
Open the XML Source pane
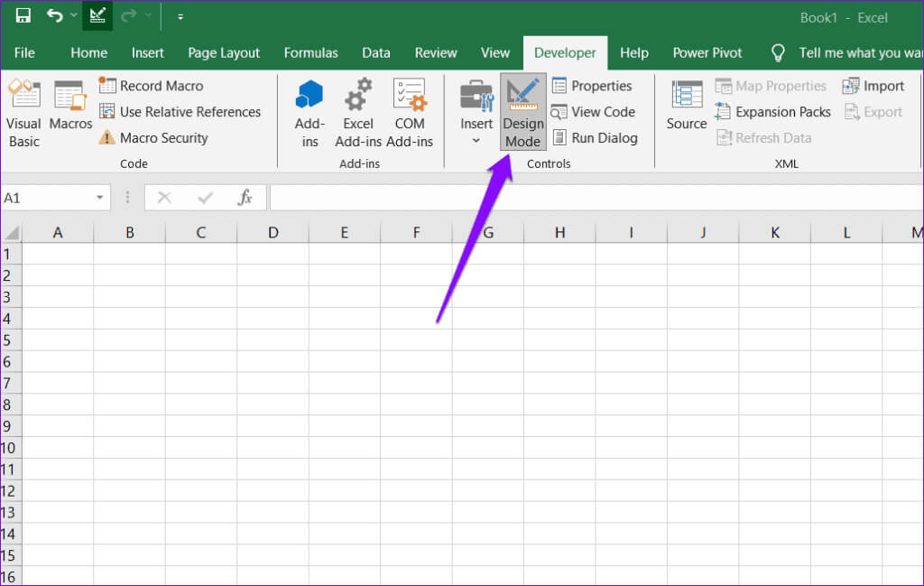pos(687,105)
